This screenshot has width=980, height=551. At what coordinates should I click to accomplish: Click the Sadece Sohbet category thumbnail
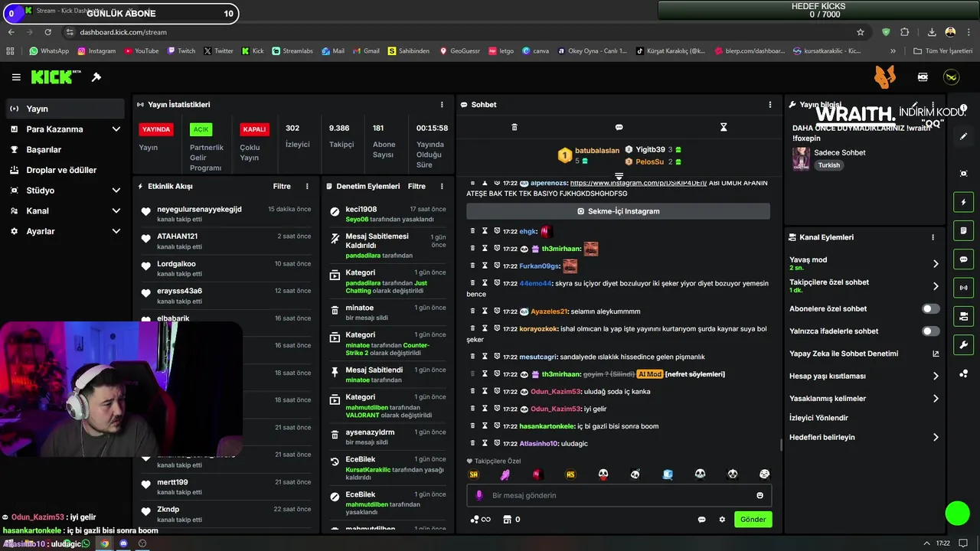pyautogui.click(x=801, y=158)
